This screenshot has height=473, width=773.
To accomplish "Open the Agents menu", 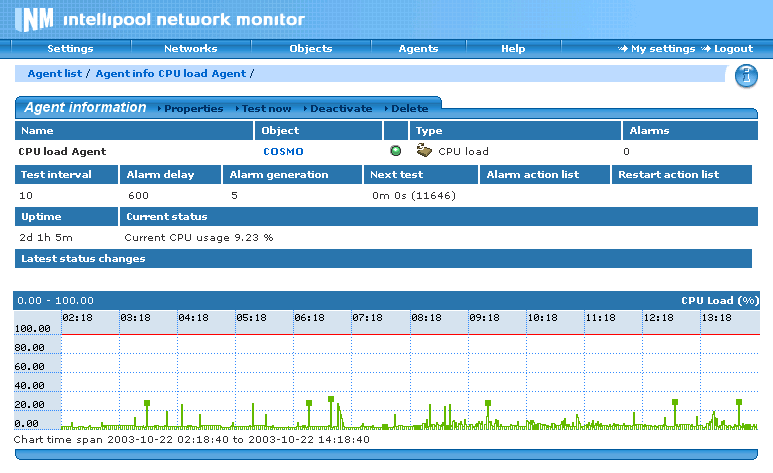I will click(418, 48).
